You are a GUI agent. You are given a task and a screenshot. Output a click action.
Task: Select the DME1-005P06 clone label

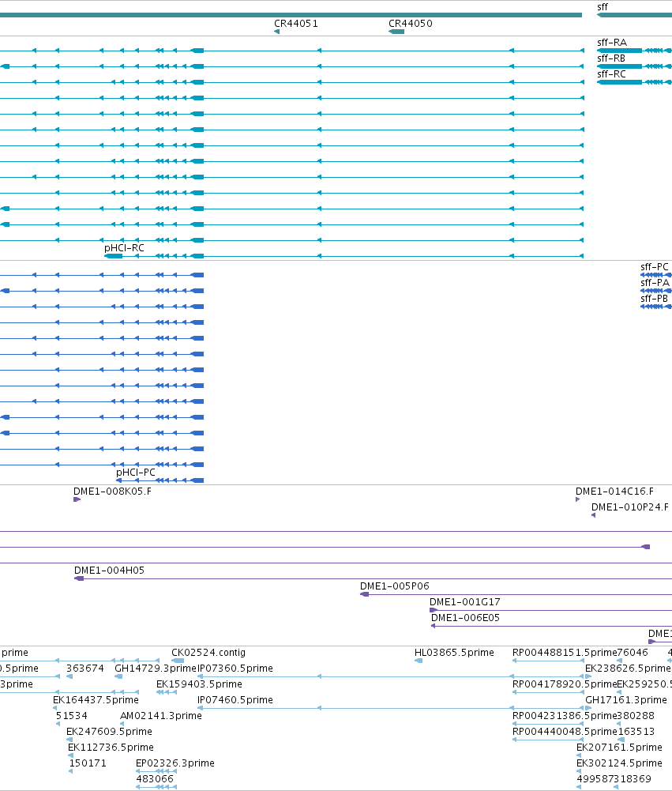tap(395, 586)
